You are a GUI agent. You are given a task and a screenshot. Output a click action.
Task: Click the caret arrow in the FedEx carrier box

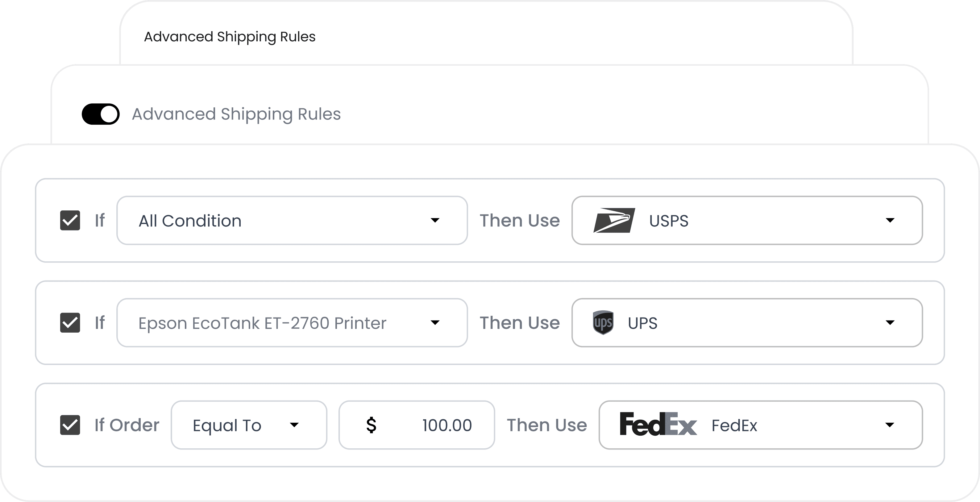point(890,425)
